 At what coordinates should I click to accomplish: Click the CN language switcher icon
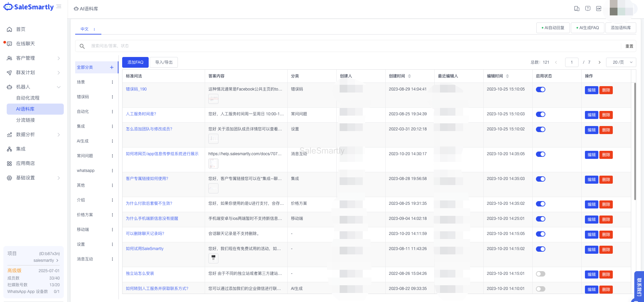(598, 8)
